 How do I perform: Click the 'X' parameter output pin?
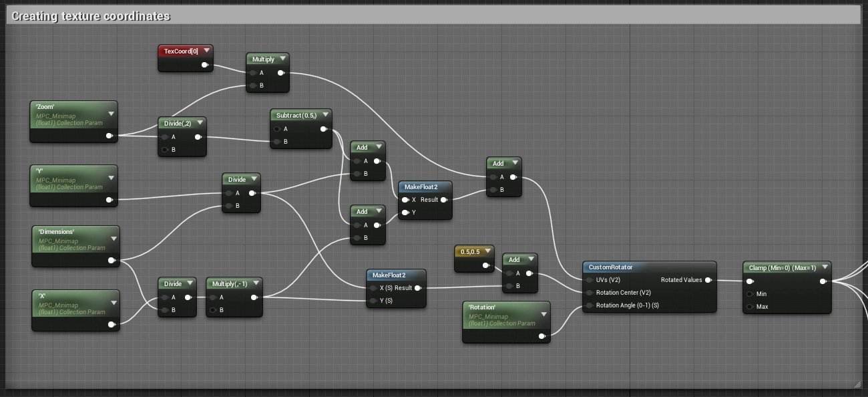pos(112,324)
